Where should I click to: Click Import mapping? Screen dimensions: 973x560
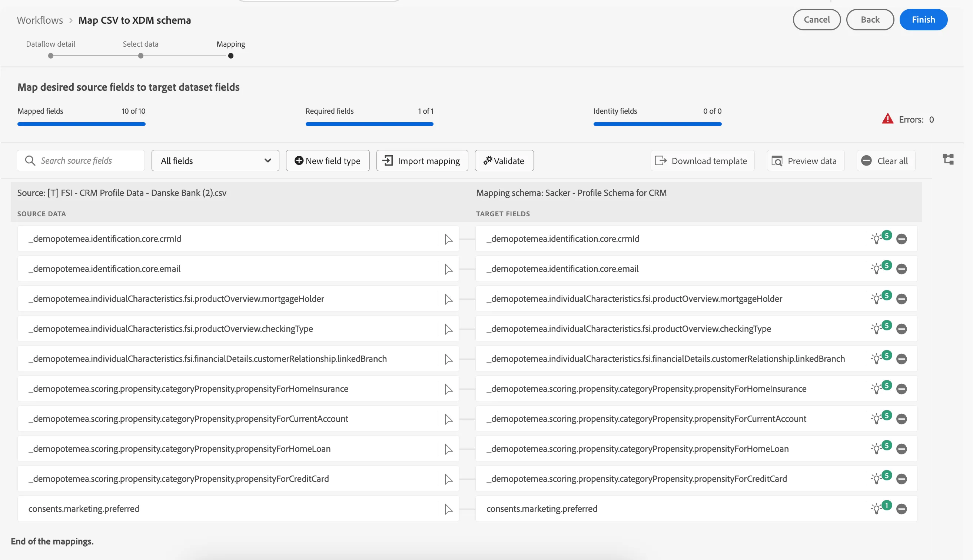coord(422,161)
